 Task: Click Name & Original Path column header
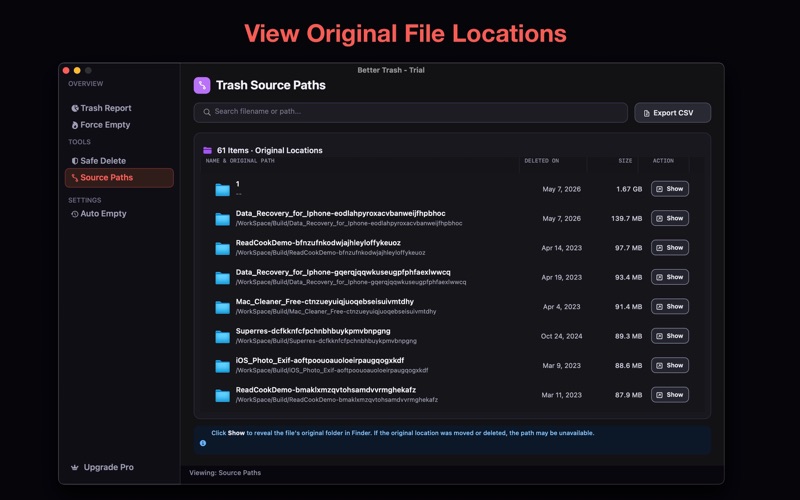pyautogui.click(x=240, y=161)
